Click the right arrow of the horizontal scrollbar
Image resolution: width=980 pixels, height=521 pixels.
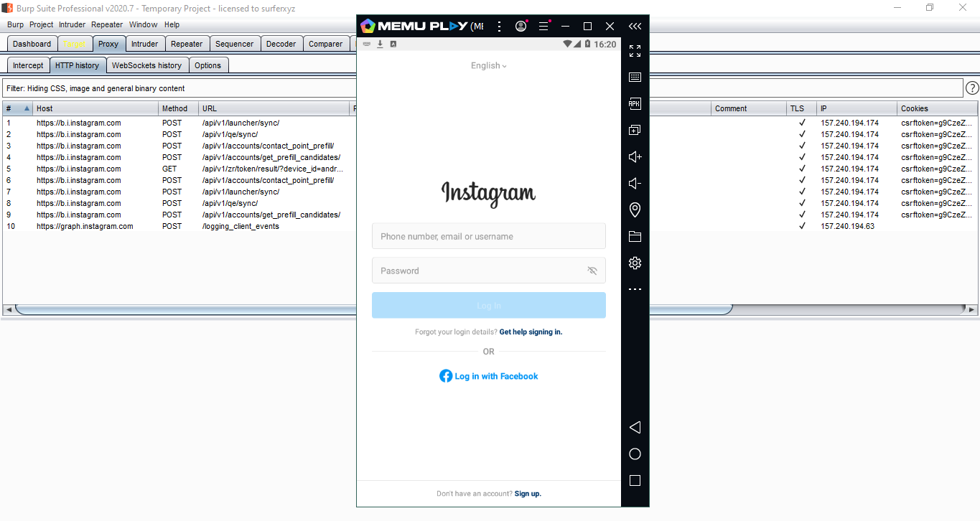[971, 310]
